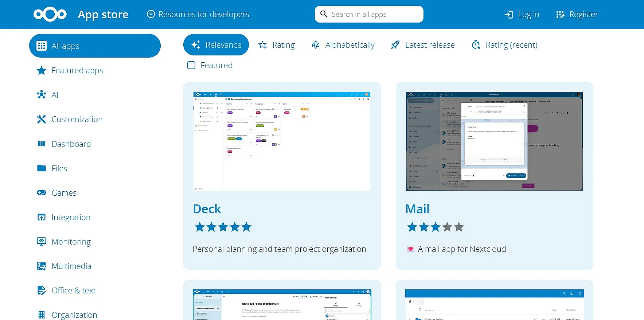The image size is (644, 320).
Task: Sort apps Alphabetically
Action: (343, 45)
